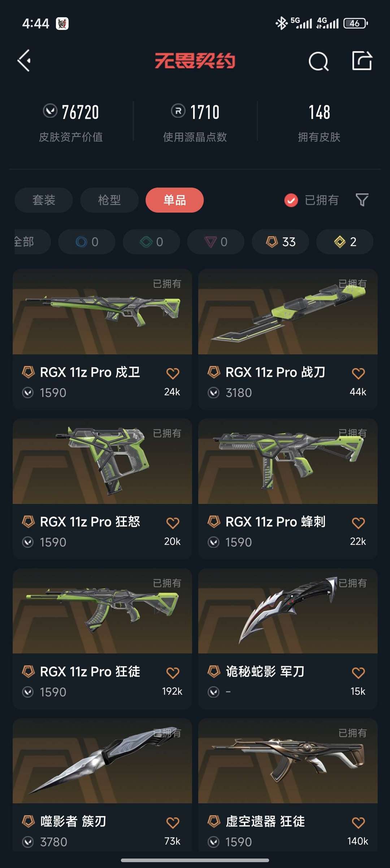This screenshot has width=390, height=868.
Task: Tap the share export icon
Action: [x=362, y=60]
